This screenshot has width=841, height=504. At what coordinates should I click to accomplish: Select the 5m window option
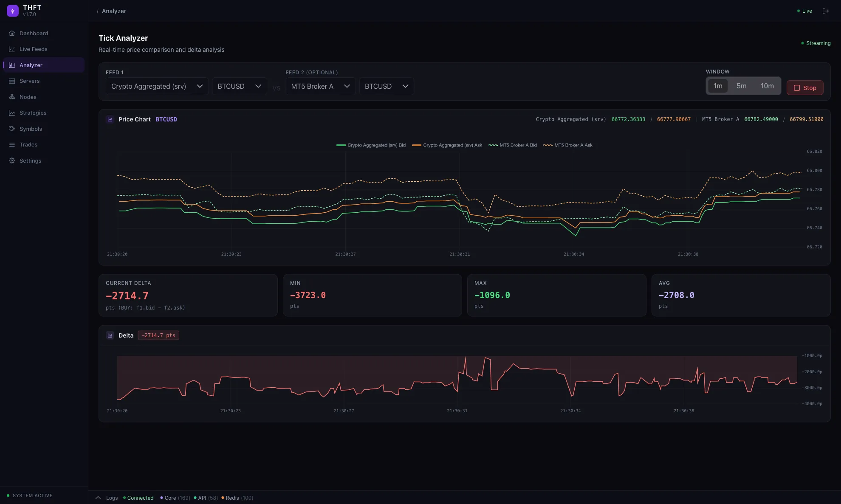[742, 86]
